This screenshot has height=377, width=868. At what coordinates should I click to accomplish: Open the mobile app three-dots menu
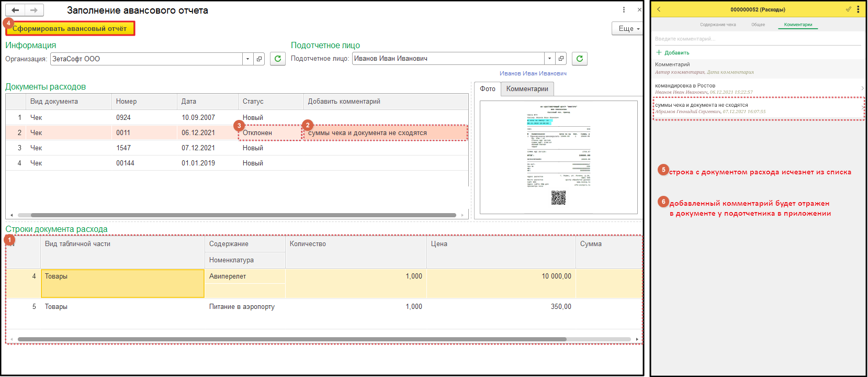[858, 9]
